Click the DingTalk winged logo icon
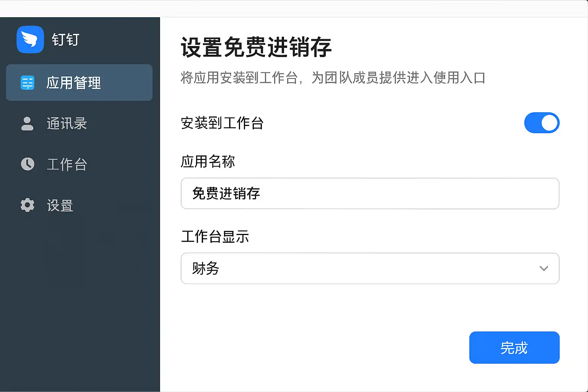Viewport: 588px width, 392px height. pos(30,39)
